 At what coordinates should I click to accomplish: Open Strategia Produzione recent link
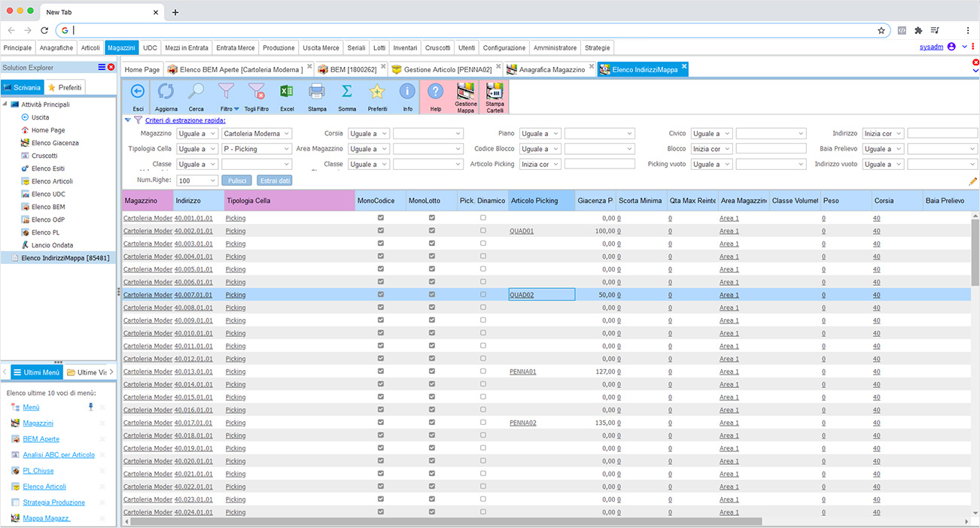click(54, 502)
